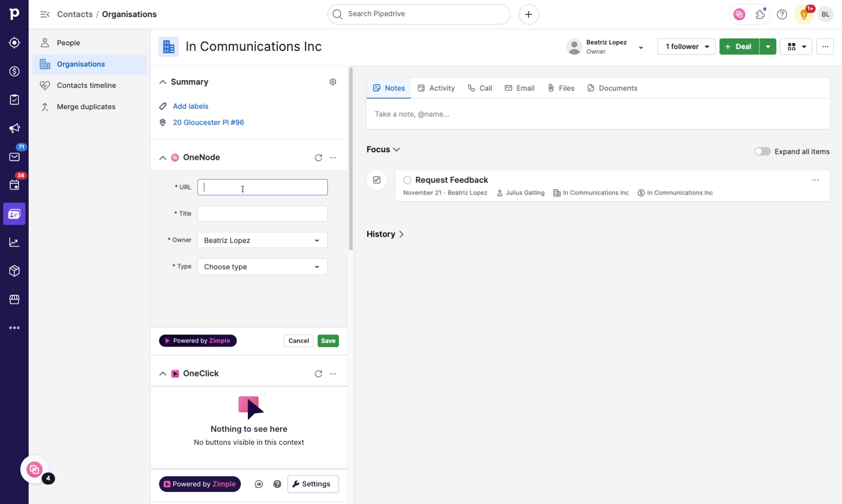Open Merge duplicates menu item
This screenshot has height=504, width=842.
point(89,107)
